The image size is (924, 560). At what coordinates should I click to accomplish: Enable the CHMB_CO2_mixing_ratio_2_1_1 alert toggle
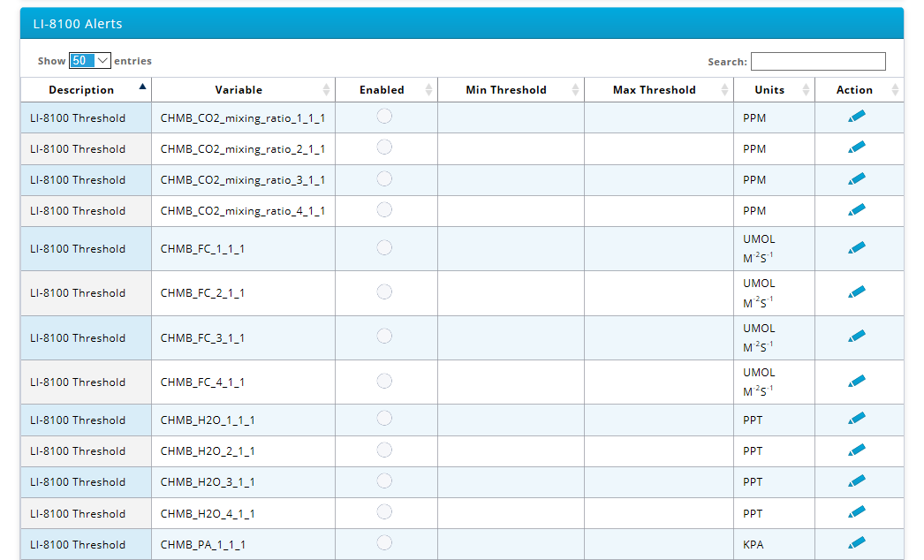coord(384,147)
